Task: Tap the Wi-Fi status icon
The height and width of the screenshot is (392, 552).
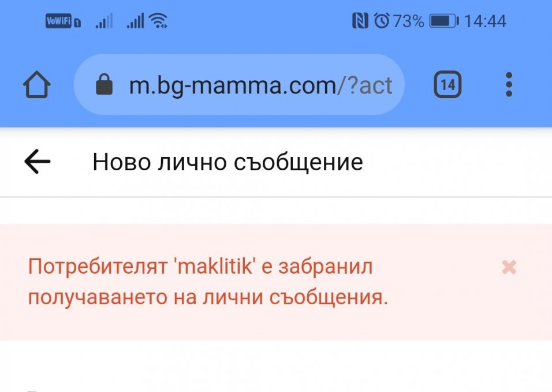Action: [158, 22]
